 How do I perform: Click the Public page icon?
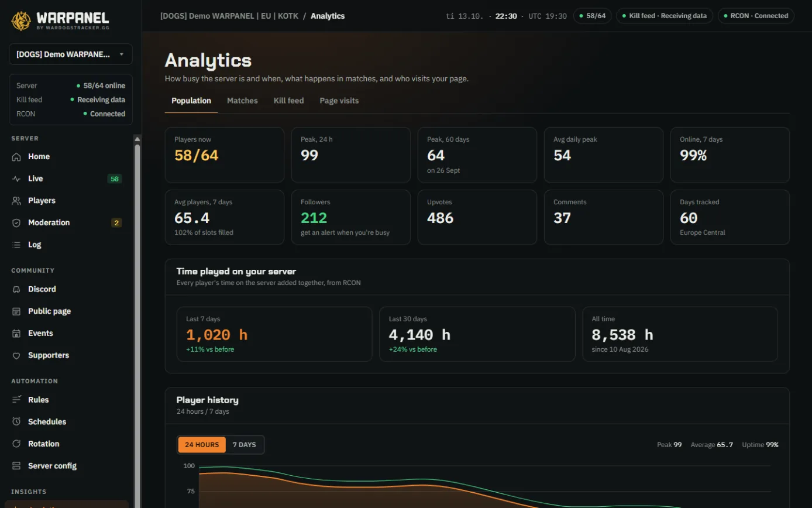(16, 311)
